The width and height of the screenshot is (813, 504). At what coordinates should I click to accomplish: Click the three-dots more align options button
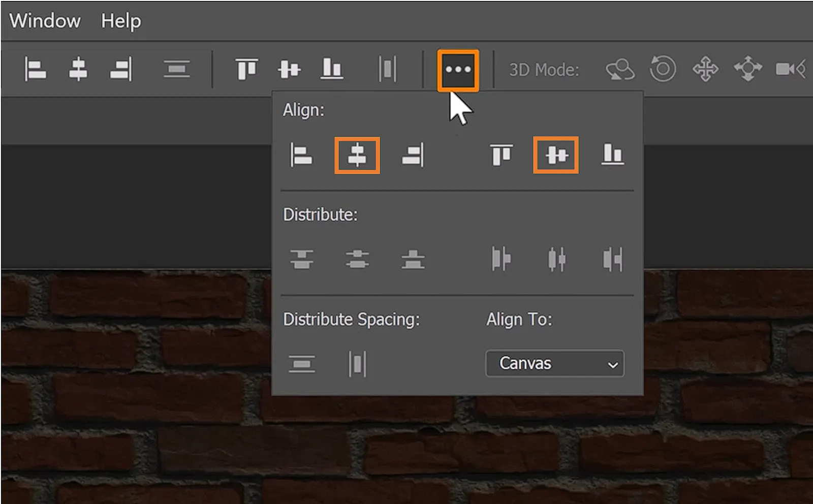click(458, 70)
